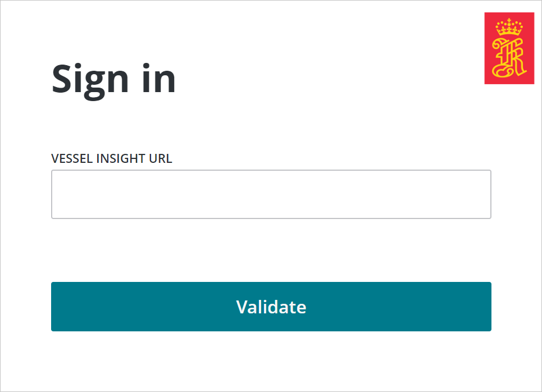
Task: Click the crown atop the red logo
Action: pyautogui.click(x=509, y=26)
